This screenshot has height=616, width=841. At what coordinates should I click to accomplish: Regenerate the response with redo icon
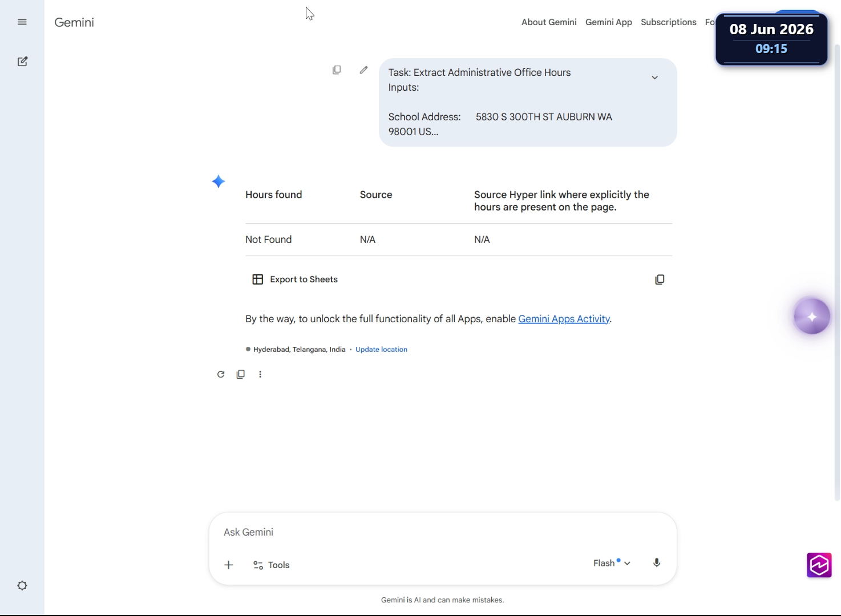point(221,374)
